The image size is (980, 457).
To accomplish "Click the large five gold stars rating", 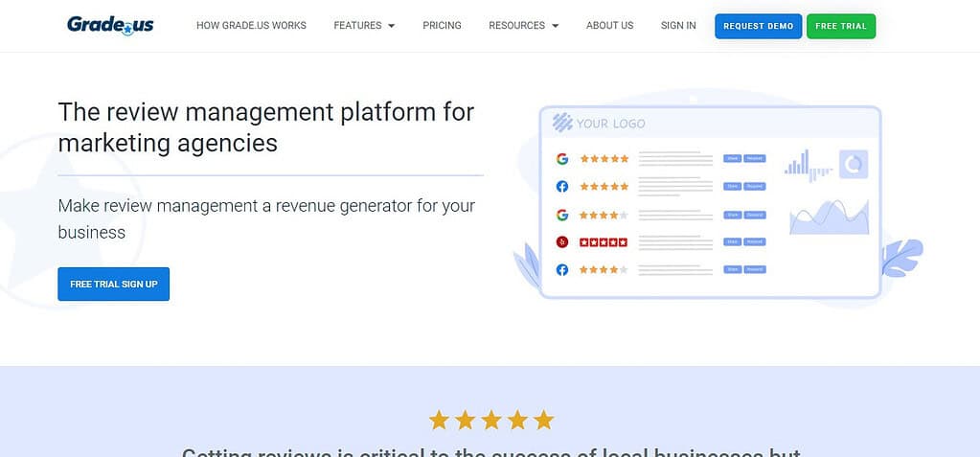I will [x=491, y=421].
